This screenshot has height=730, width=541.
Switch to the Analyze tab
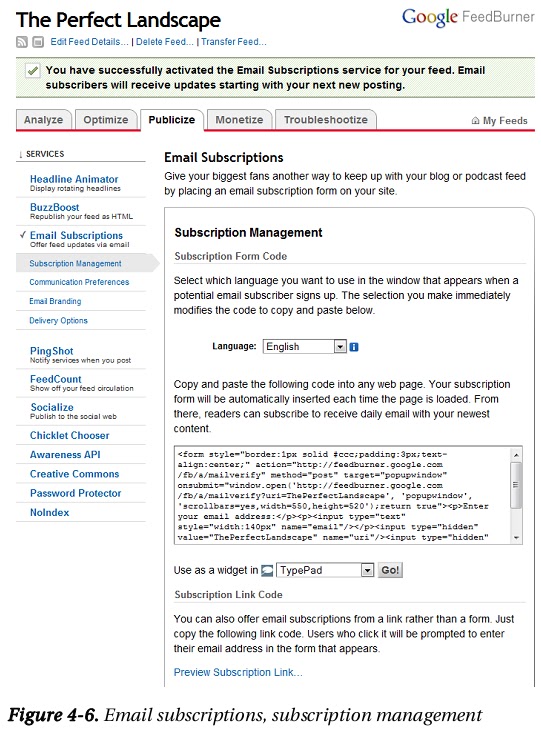43,120
